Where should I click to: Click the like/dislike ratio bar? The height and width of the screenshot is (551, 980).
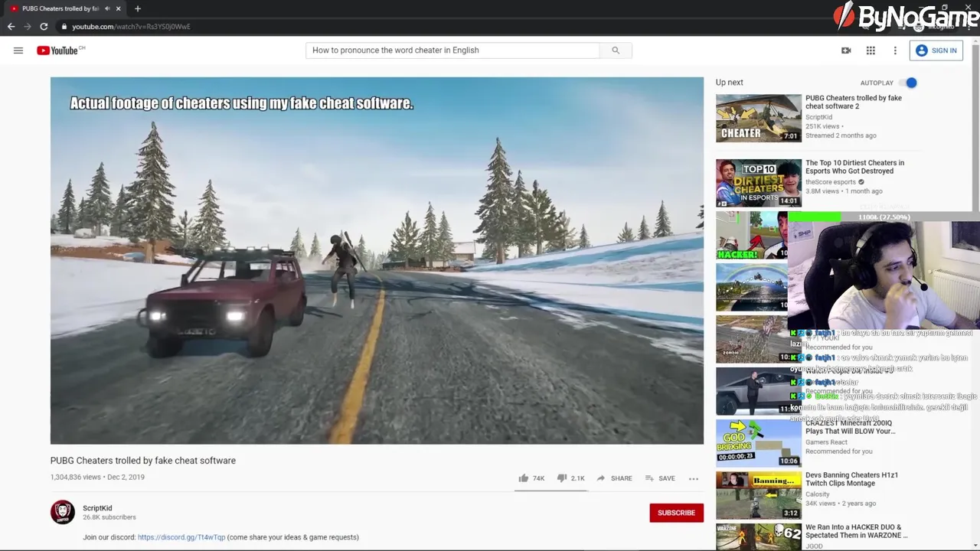pyautogui.click(x=550, y=490)
